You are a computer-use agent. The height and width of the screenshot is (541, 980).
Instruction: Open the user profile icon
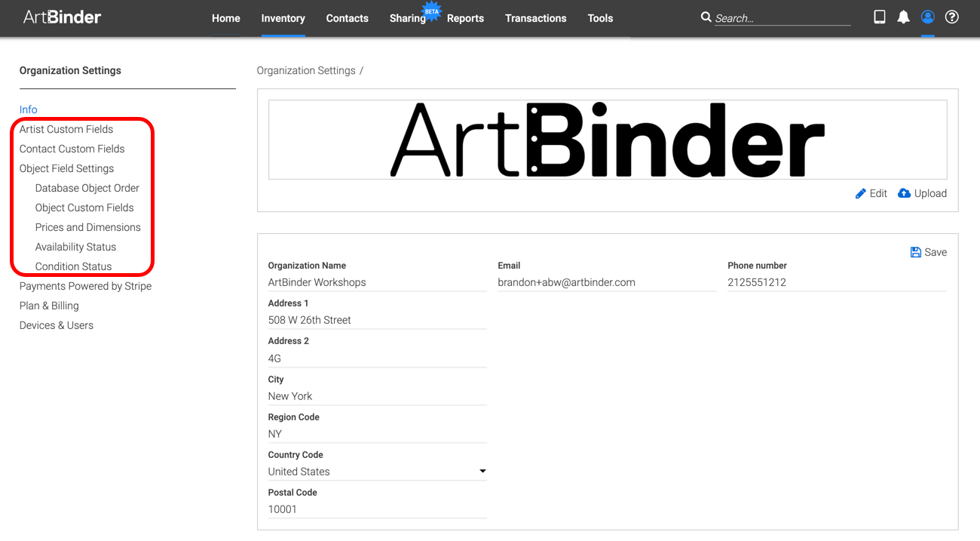pyautogui.click(x=927, y=17)
